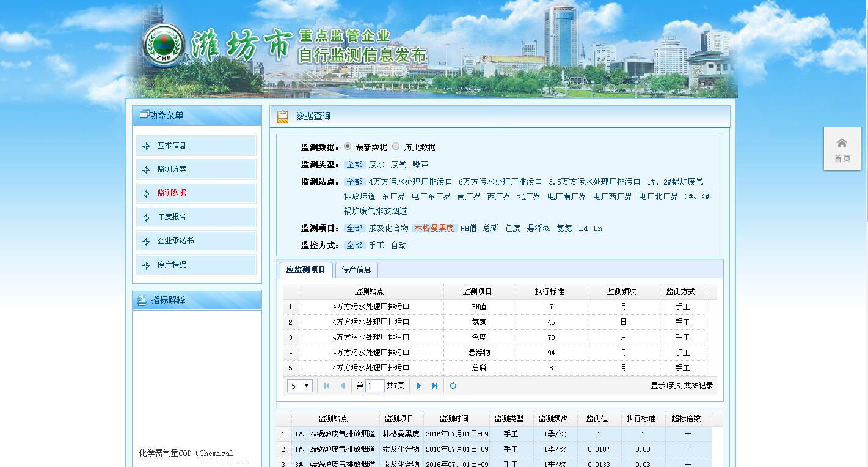The width and height of the screenshot is (868, 467).
Task: Jump to last page of records
Action: (435, 386)
